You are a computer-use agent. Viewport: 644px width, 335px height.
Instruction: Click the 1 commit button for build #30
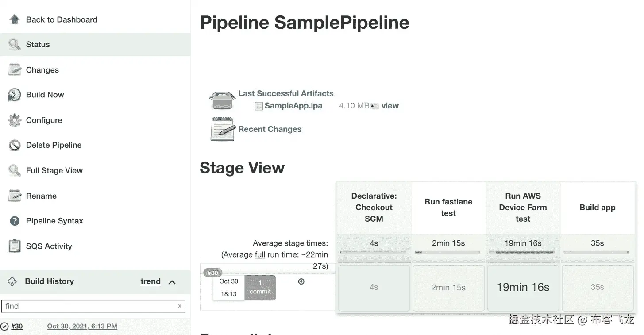coord(260,287)
